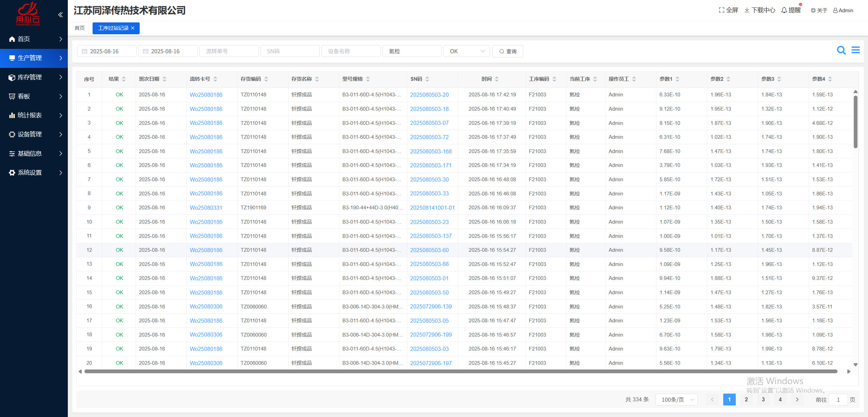Switch to the 首页 tab
Image resolution: width=868 pixels, height=417 pixels.
pos(80,28)
